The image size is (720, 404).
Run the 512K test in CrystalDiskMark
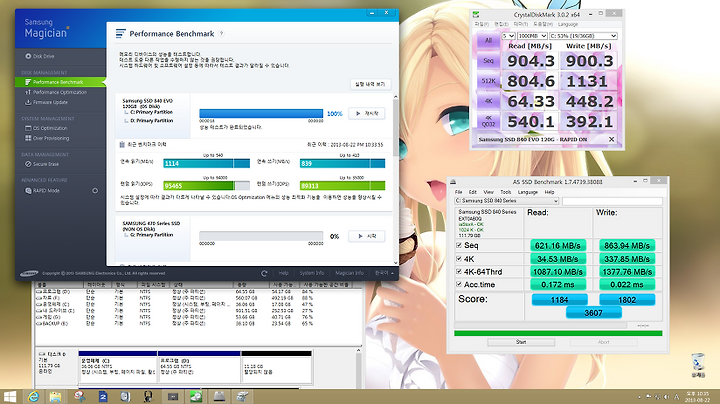click(489, 81)
